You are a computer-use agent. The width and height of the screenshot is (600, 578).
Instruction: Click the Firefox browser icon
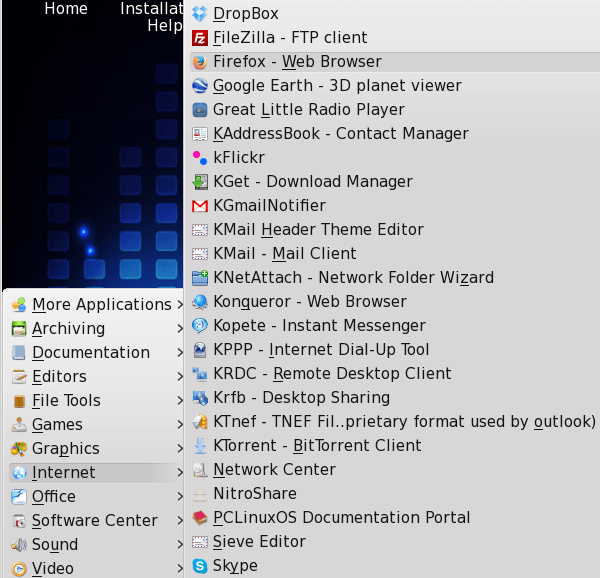(200, 62)
